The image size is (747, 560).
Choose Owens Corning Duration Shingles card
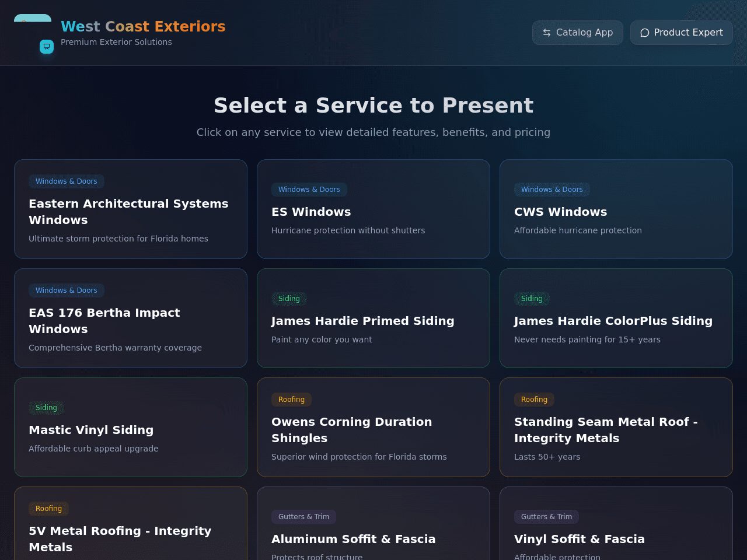click(x=373, y=427)
